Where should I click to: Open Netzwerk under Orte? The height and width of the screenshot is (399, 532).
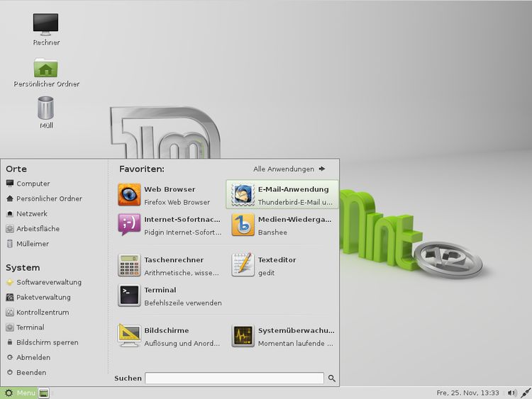pos(32,214)
